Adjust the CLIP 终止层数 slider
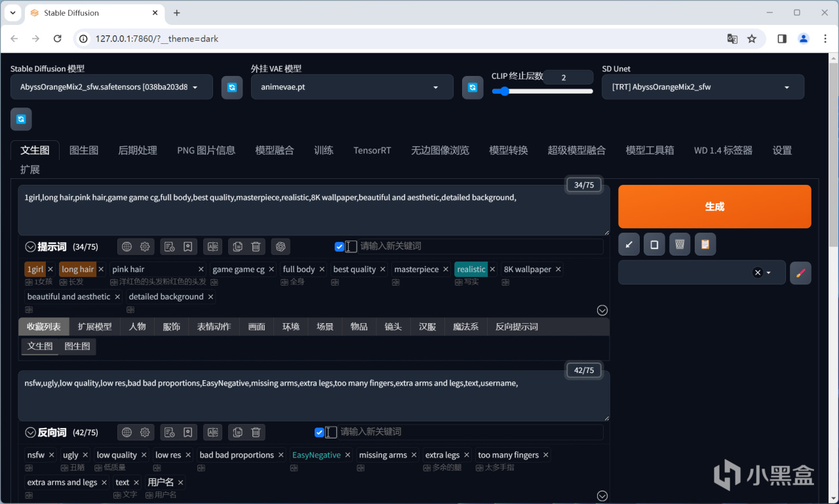This screenshot has height=504, width=839. [543, 91]
